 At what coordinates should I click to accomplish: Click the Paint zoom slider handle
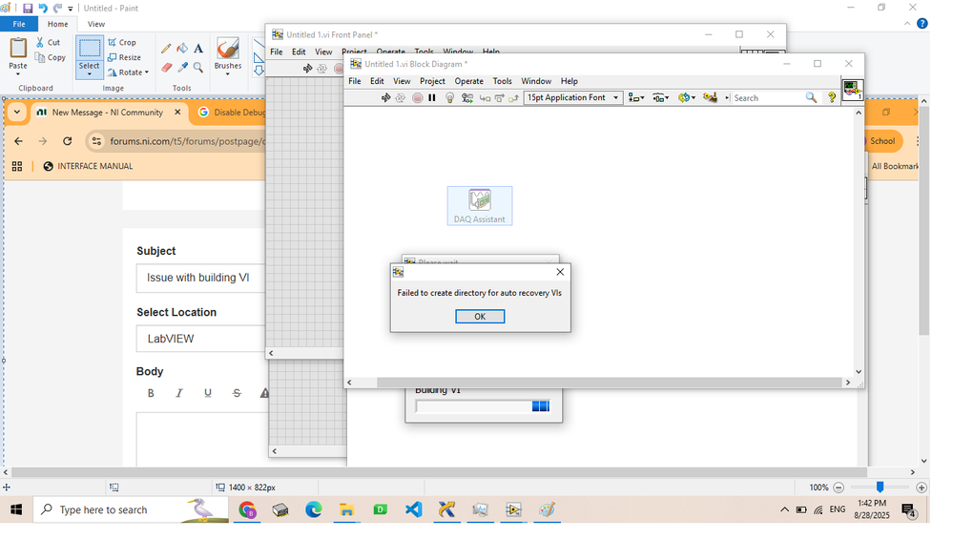tap(880, 487)
